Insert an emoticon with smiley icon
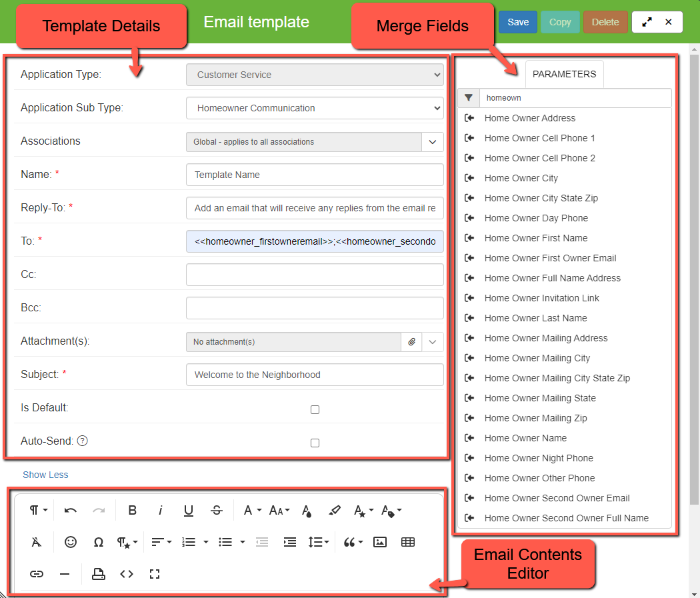 (71, 542)
